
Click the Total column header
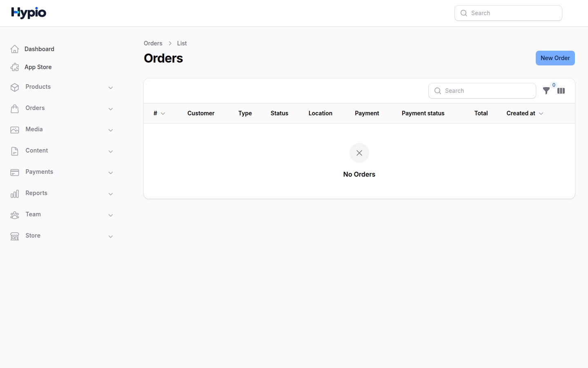tap(481, 113)
